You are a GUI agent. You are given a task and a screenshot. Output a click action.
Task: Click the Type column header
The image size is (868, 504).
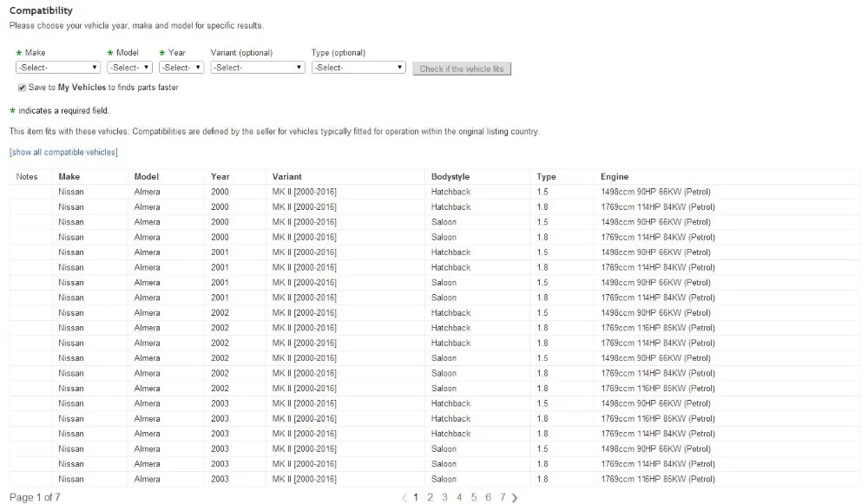coord(546,176)
